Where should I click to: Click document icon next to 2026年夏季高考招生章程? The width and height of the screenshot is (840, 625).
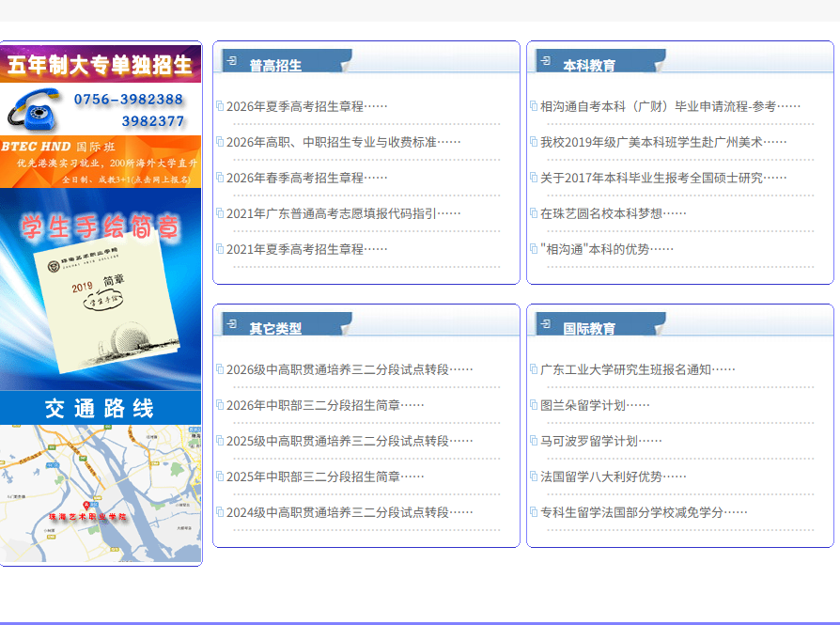(x=220, y=105)
